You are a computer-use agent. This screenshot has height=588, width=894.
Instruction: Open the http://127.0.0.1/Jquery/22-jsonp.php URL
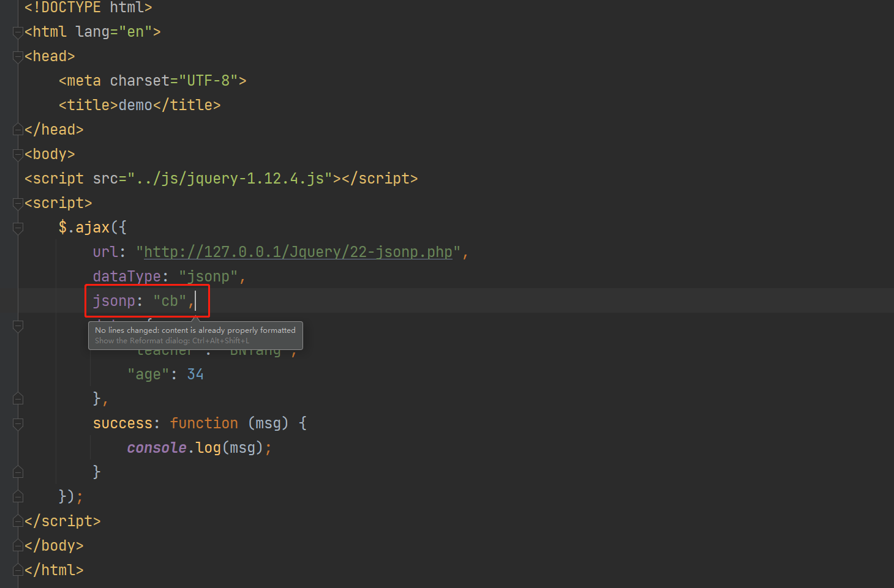pos(298,252)
